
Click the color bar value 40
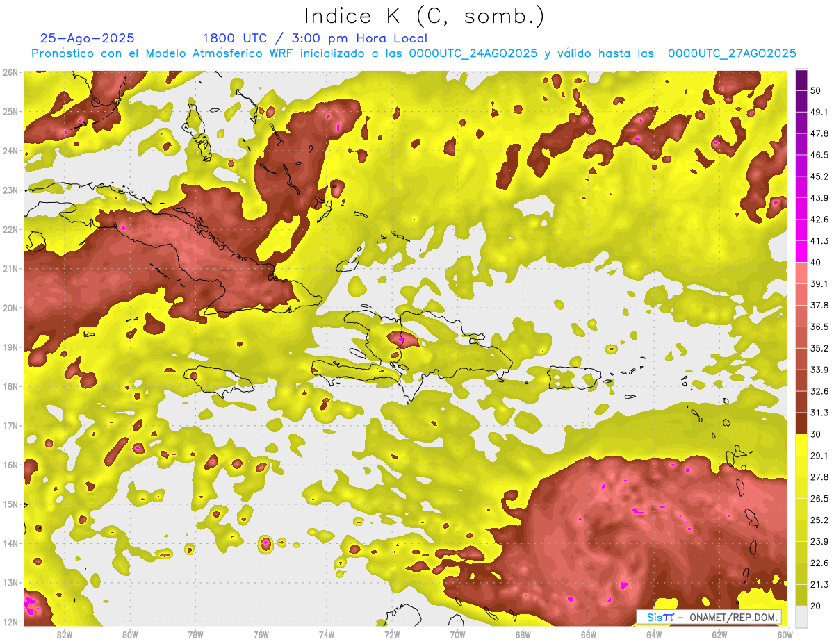[815, 263]
